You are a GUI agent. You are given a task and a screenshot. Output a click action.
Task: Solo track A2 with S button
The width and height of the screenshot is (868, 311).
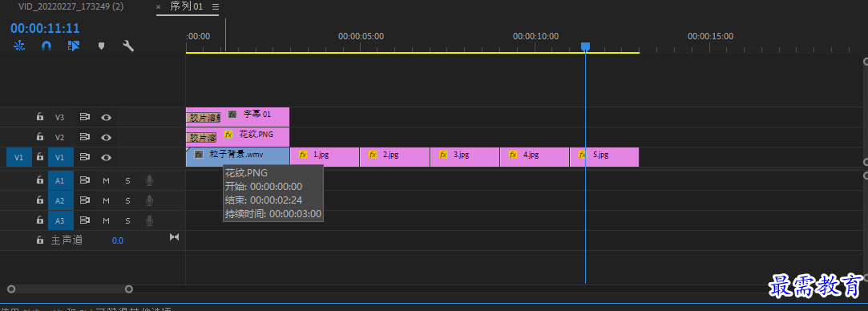(x=127, y=200)
